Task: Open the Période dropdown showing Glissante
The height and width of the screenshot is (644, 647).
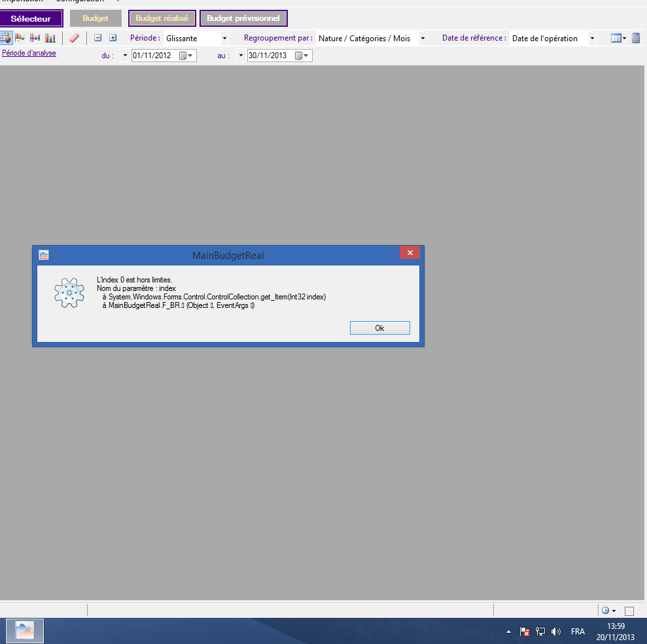Action: point(224,39)
